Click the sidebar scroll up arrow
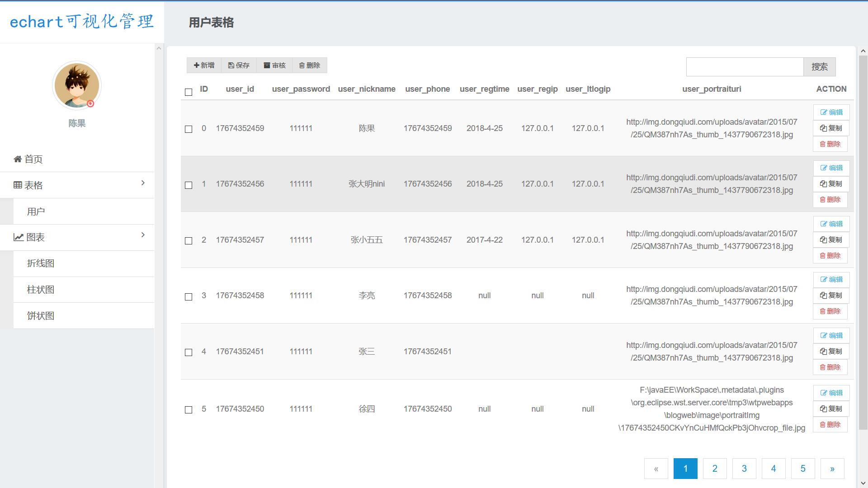868x488 pixels. tap(159, 48)
